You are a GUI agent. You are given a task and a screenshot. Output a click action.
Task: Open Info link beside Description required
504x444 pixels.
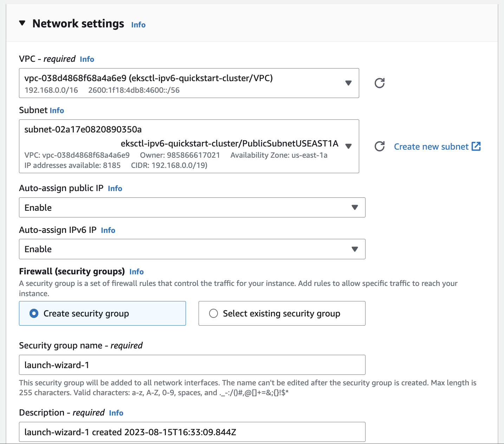click(x=116, y=413)
